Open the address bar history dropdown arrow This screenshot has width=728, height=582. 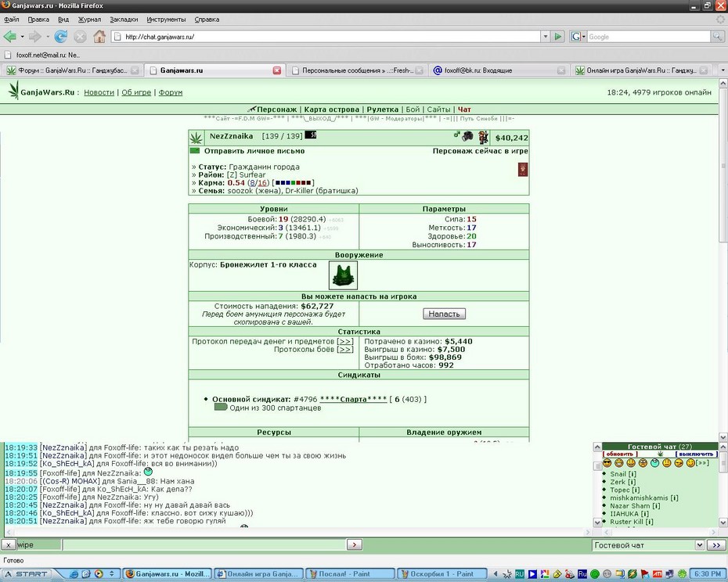tap(546, 36)
